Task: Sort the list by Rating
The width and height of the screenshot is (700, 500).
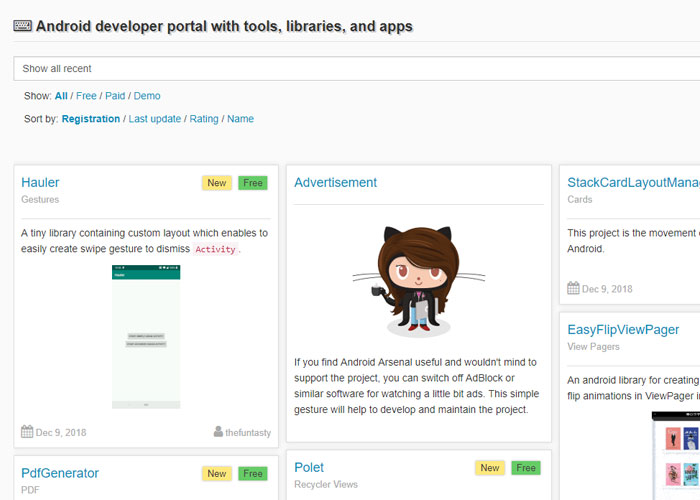Action: pyautogui.click(x=204, y=119)
